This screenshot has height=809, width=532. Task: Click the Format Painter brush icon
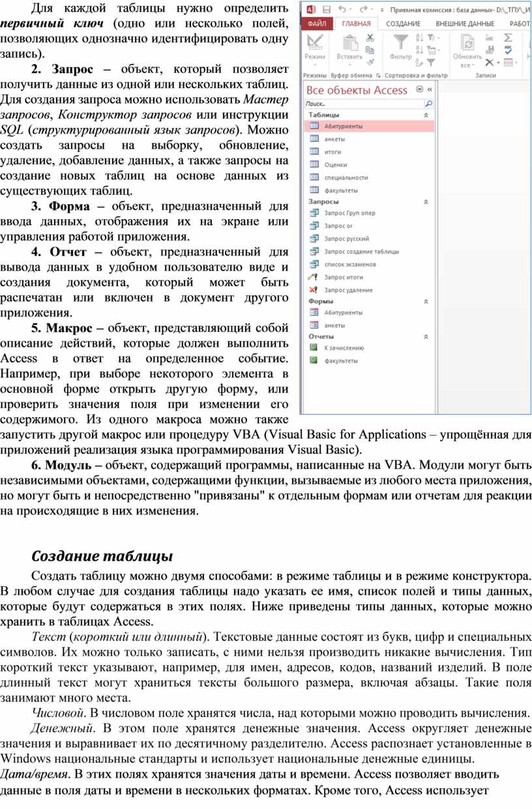(370, 63)
